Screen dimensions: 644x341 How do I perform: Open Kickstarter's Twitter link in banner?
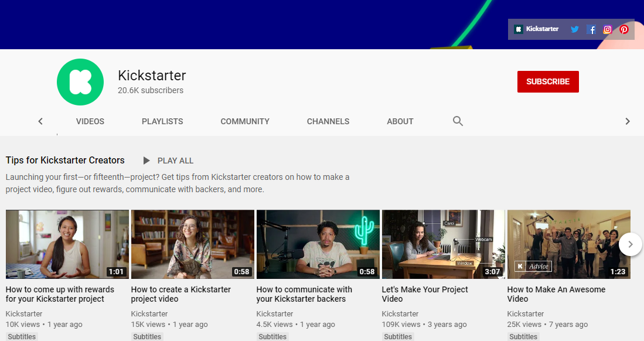[575, 29]
